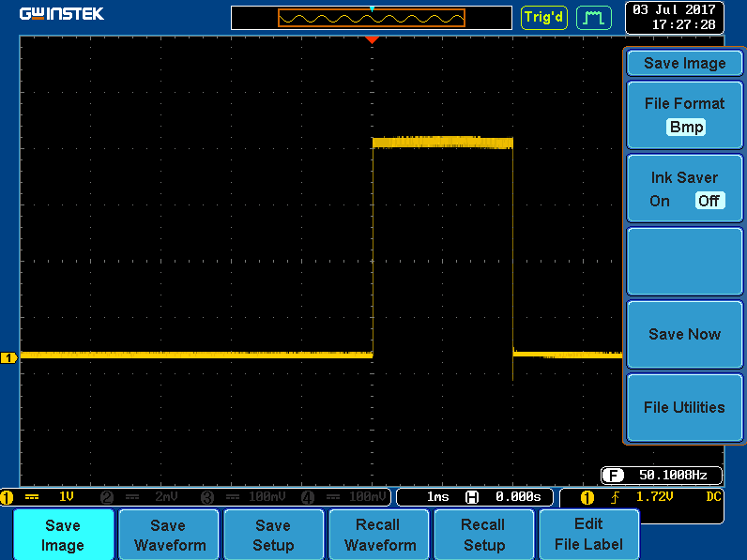
Task: Open the Recall Waveform menu
Action: (379, 535)
